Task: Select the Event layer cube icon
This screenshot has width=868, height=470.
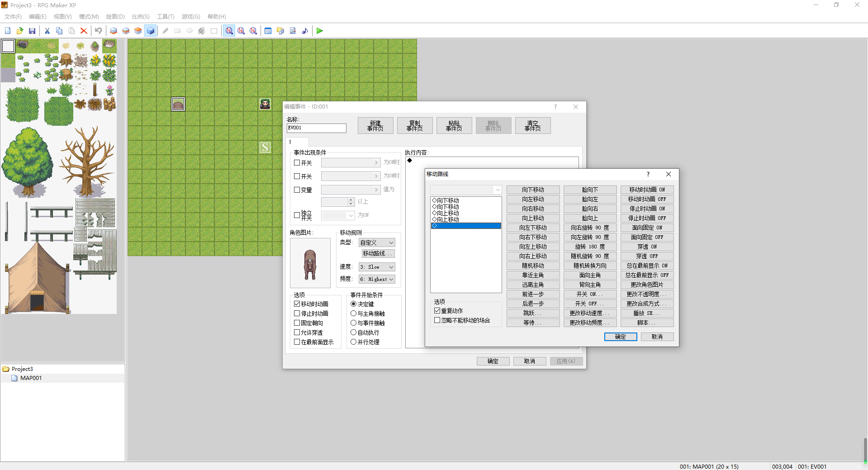Action: pos(151,31)
